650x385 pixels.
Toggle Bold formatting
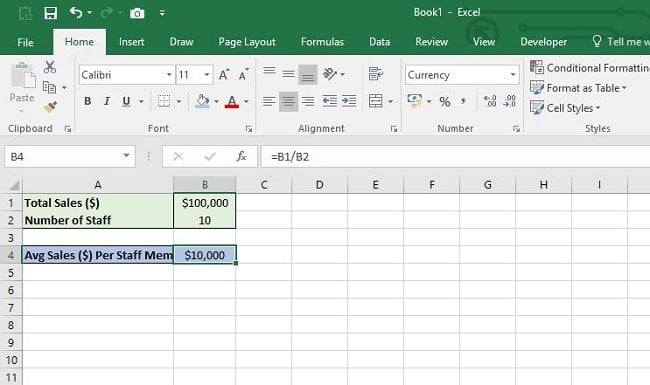point(87,101)
